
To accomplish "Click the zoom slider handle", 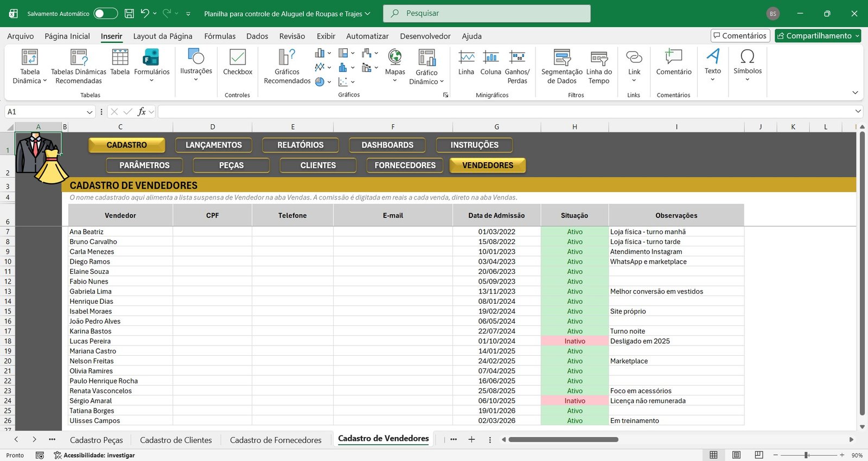I will pos(807,455).
